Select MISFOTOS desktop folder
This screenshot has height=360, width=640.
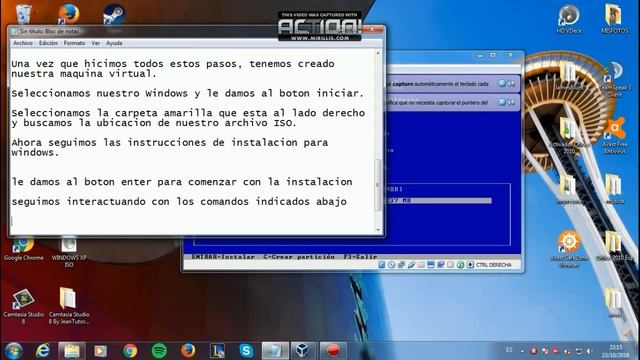pyautogui.click(x=614, y=19)
